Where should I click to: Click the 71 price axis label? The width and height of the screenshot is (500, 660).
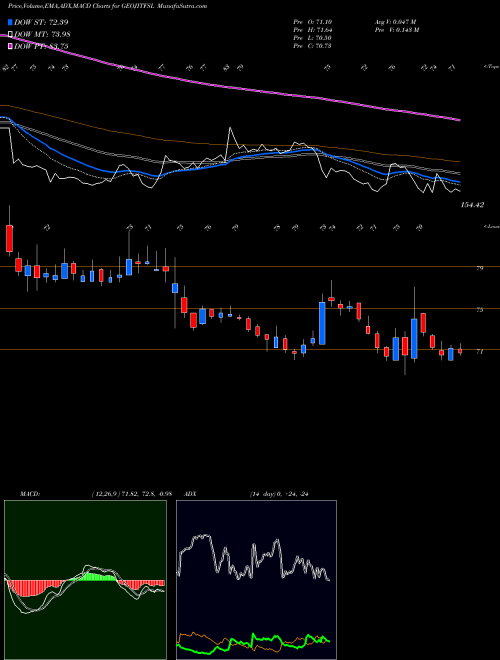tap(479, 351)
